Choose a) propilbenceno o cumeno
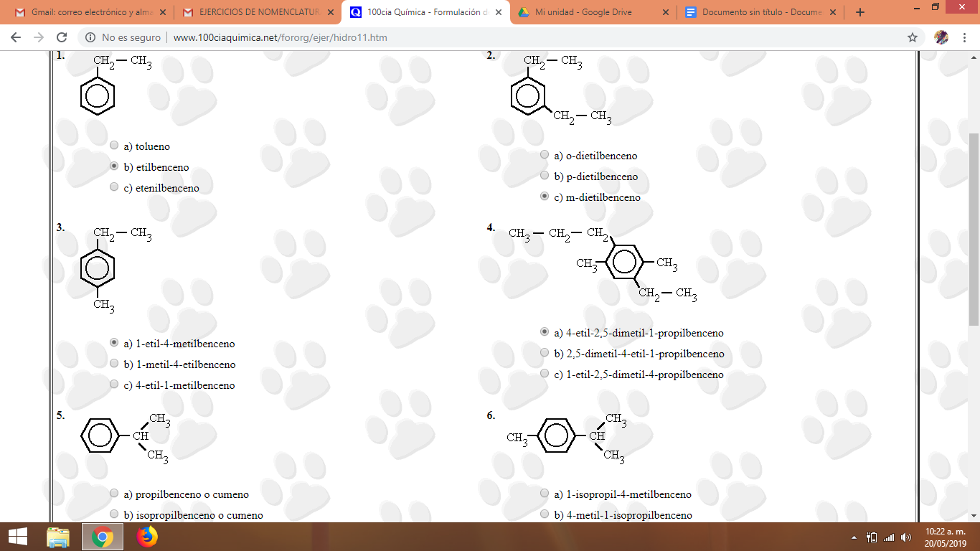The height and width of the screenshot is (551, 980). click(114, 493)
